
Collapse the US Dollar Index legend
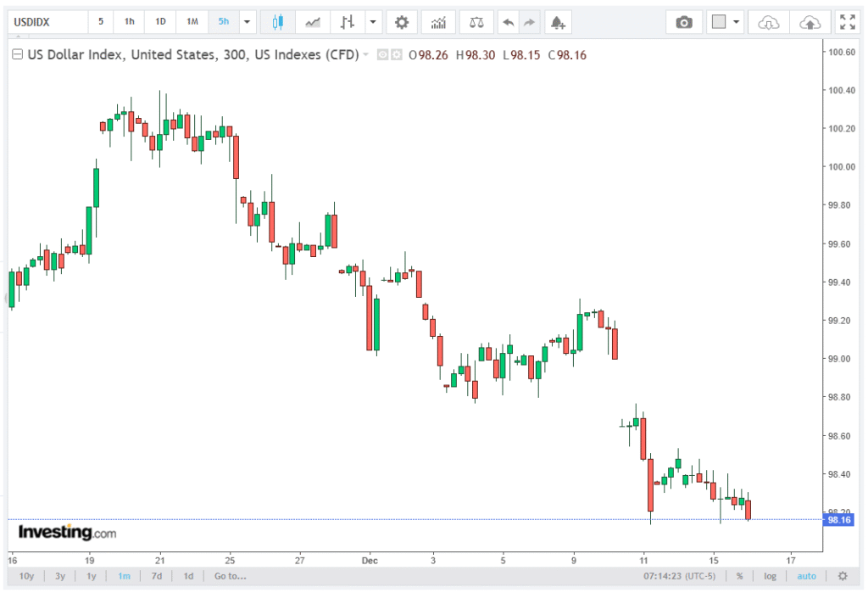[17, 56]
